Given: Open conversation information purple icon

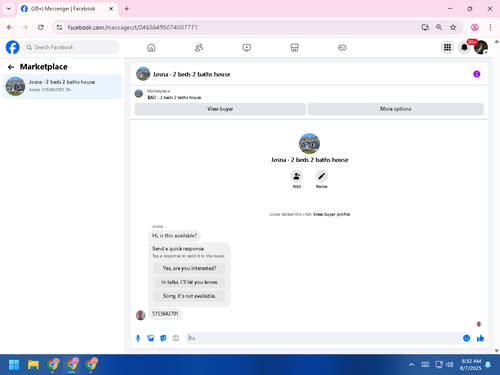Looking at the screenshot, I should tap(477, 74).
